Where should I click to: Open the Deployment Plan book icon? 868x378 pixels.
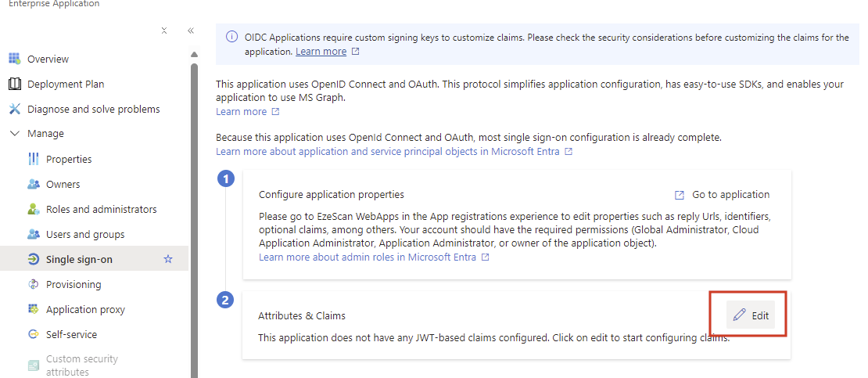[14, 84]
